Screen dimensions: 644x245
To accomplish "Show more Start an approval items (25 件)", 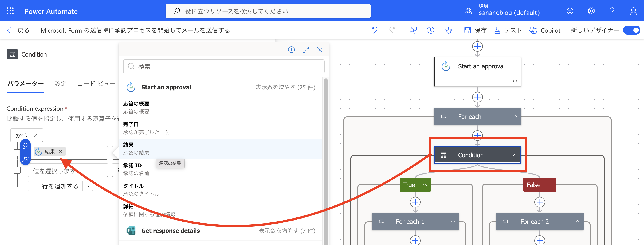I will pyautogui.click(x=285, y=87).
